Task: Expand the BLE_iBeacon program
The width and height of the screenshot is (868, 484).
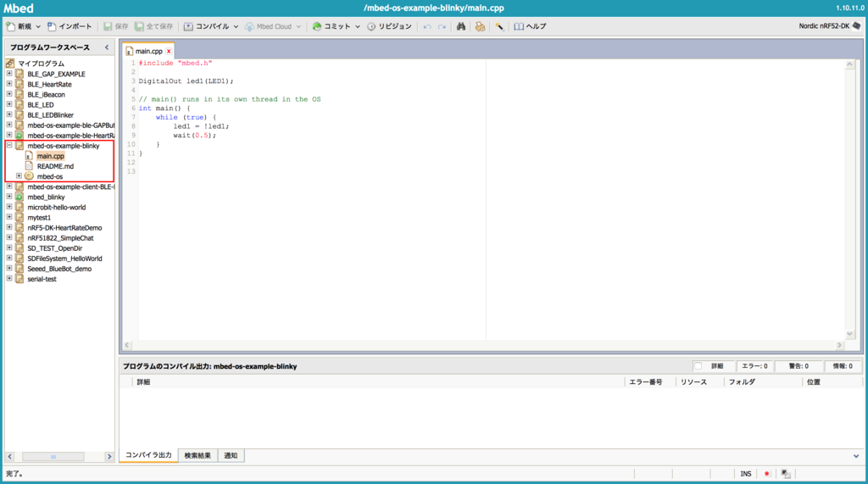Action: (9, 94)
